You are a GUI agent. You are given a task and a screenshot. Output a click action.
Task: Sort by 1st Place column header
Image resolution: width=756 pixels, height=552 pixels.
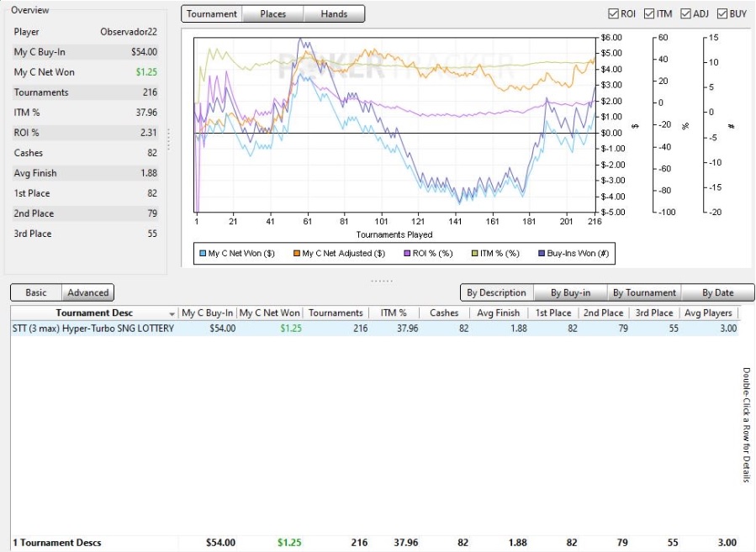pyautogui.click(x=553, y=313)
